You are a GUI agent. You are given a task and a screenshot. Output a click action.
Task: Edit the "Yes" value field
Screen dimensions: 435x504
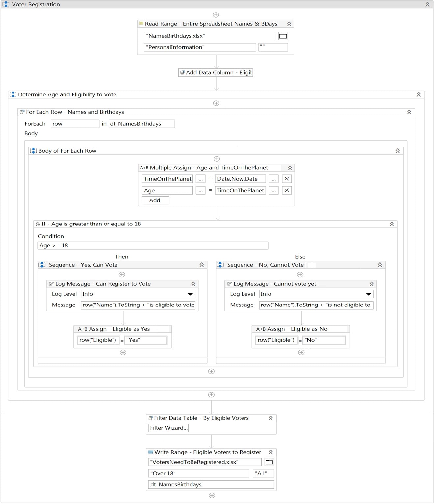click(146, 340)
